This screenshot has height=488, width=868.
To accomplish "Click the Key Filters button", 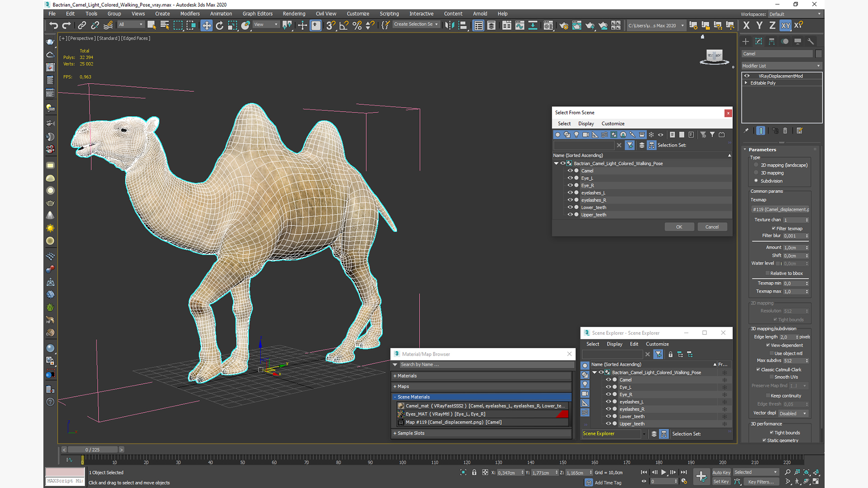I will click(761, 481).
